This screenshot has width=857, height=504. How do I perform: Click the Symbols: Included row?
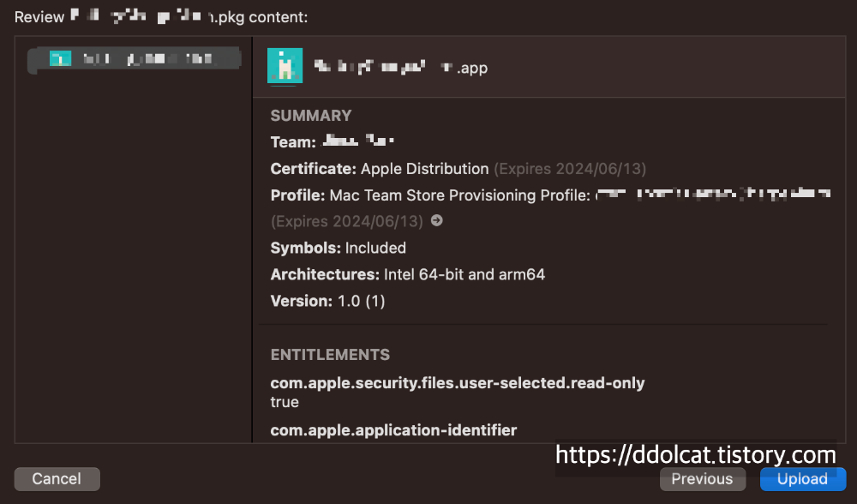coord(338,248)
